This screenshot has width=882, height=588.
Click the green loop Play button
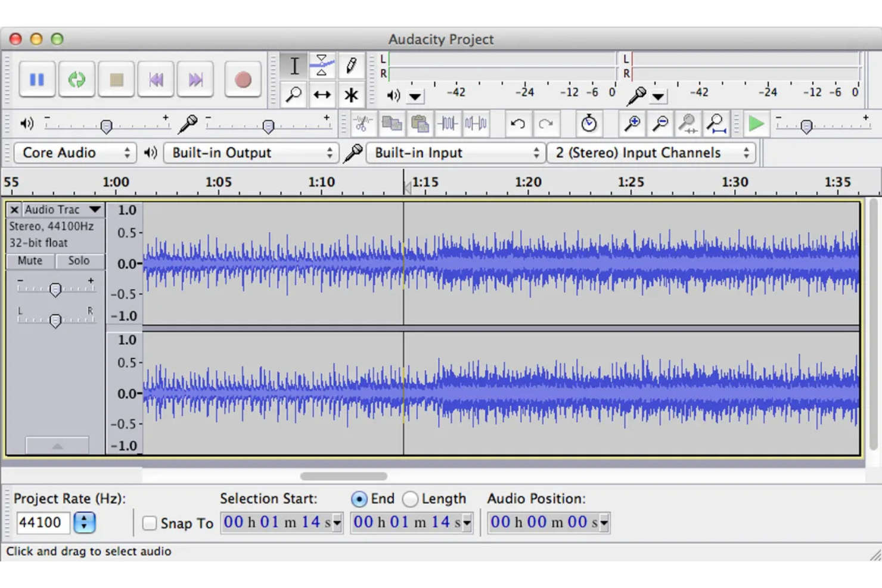pos(76,79)
